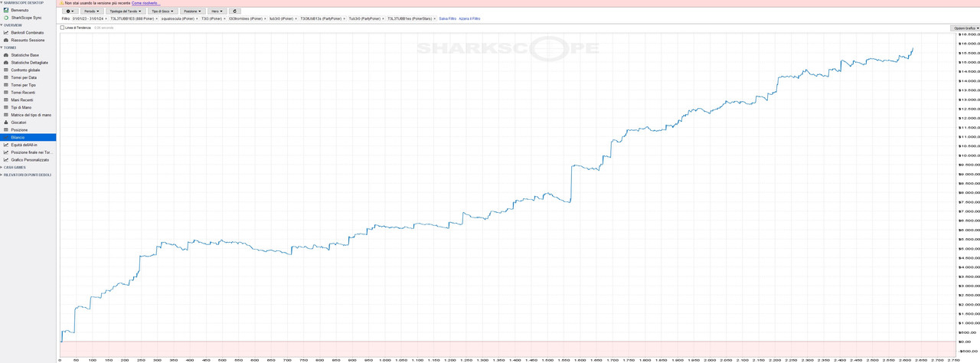
Task: Open the Confronto globale page
Action: click(25, 70)
